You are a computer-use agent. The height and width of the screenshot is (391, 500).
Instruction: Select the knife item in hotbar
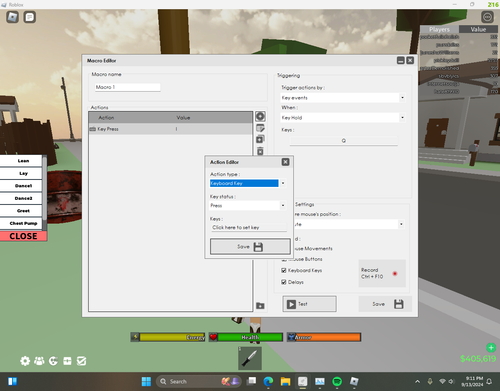(250, 358)
